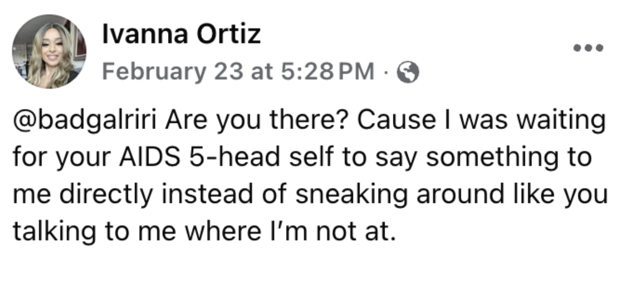Click the "5:28 PM" time in the timestamp
This screenshot has width=644, height=297.
point(327,72)
